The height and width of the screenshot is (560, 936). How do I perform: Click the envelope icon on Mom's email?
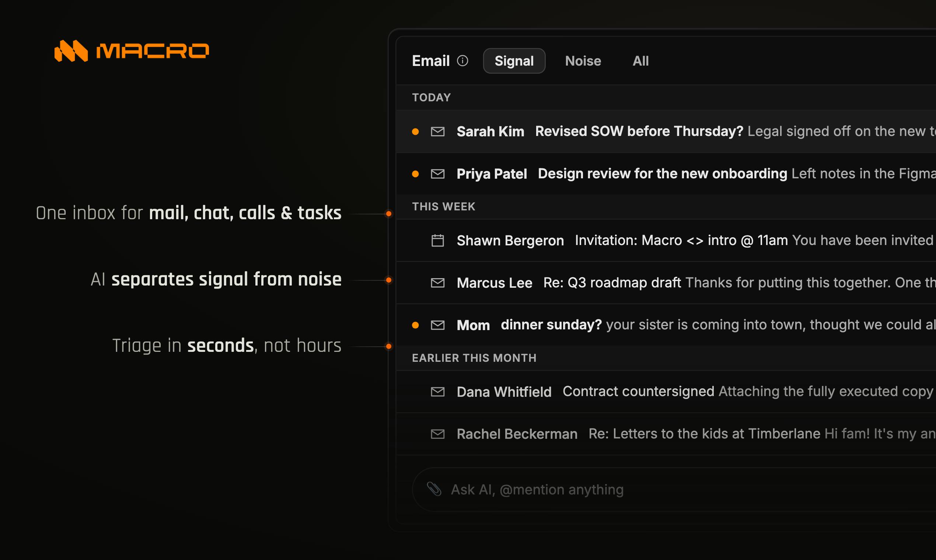click(x=437, y=325)
